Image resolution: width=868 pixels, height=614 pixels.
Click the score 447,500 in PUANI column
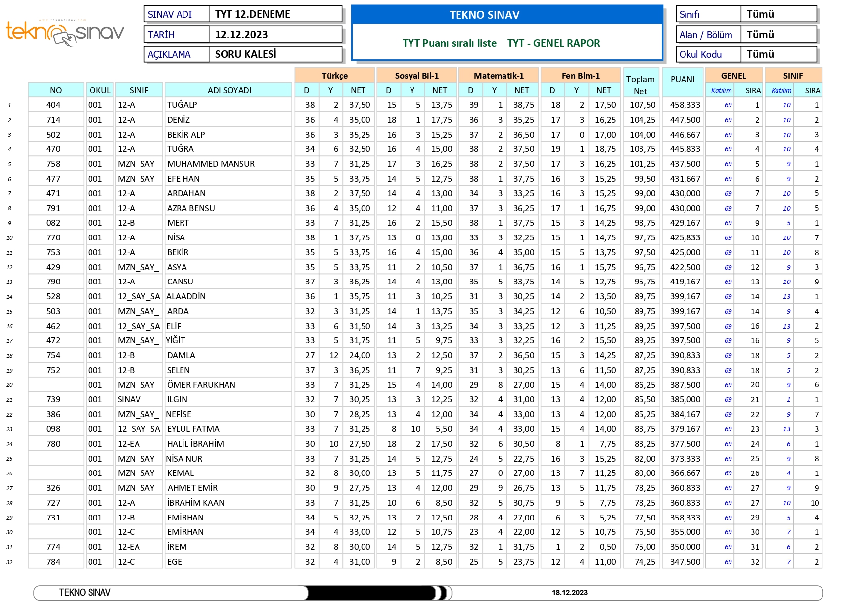[685, 120]
